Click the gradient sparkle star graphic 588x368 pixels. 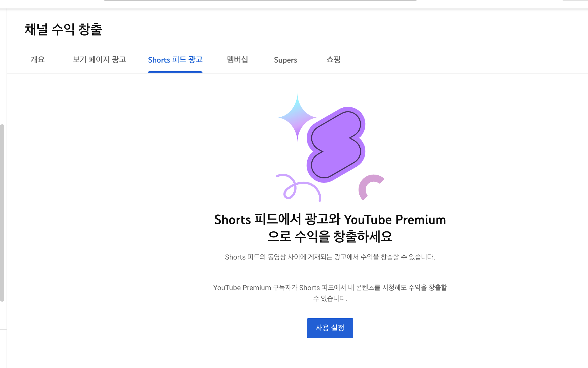pyautogui.click(x=297, y=118)
